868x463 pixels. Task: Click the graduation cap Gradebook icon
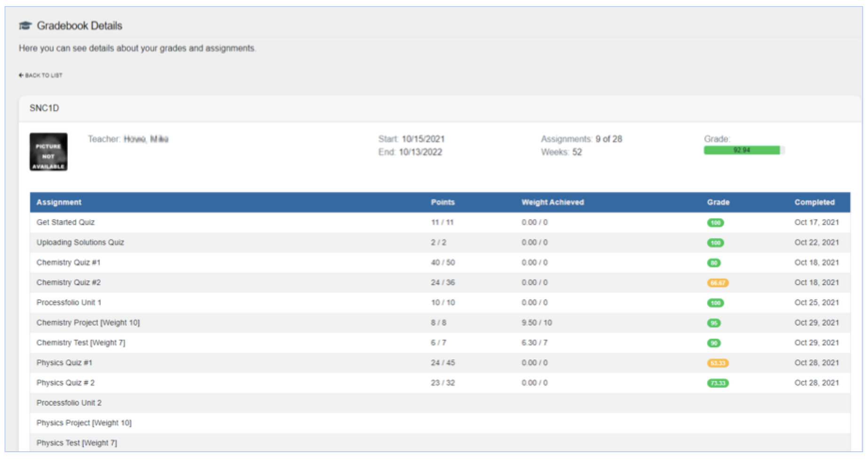pyautogui.click(x=25, y=26)
